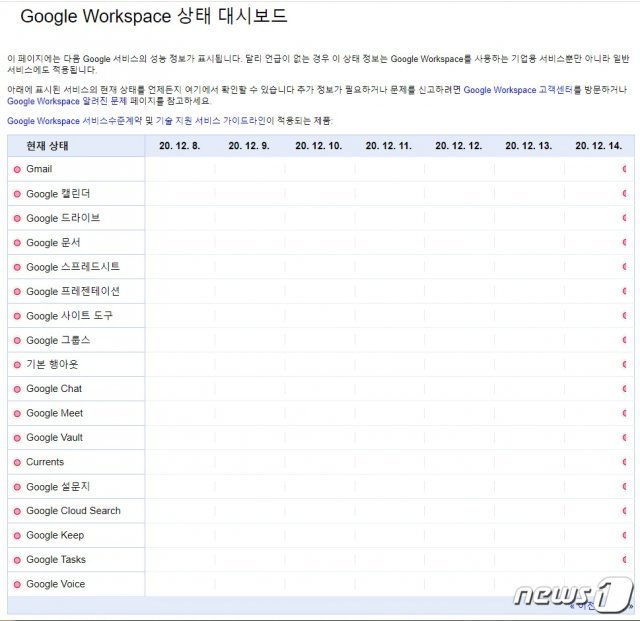The image size is (640, 621).
Task: Click the 현재 상태 column header
Action: (48, 146)
